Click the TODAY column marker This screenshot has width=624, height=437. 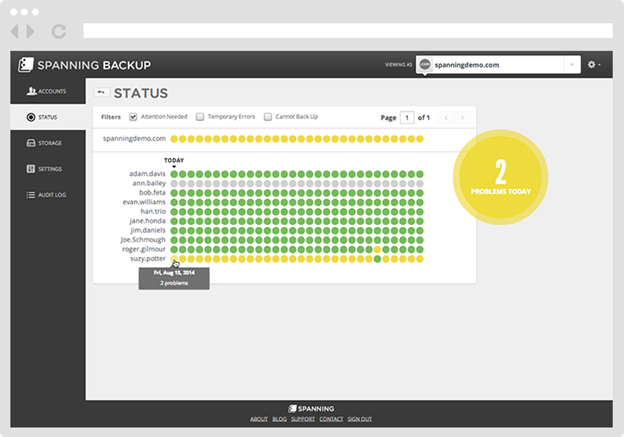point(174,160)
